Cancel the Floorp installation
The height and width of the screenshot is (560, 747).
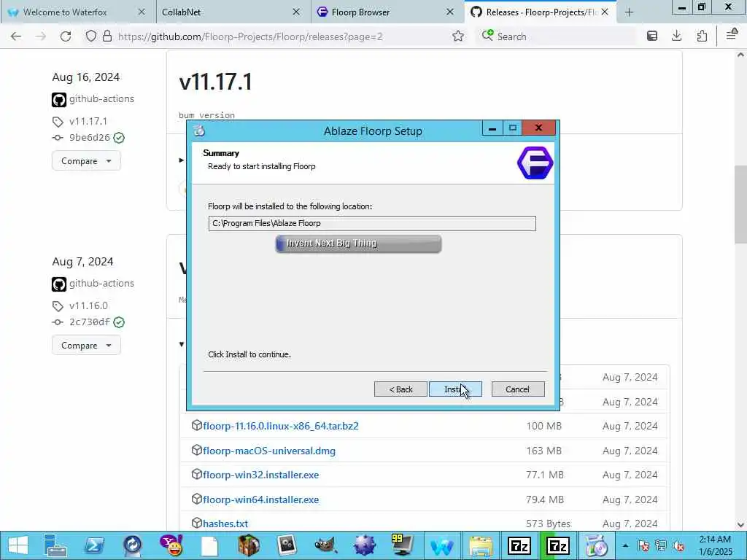click(x=518, y=389)
